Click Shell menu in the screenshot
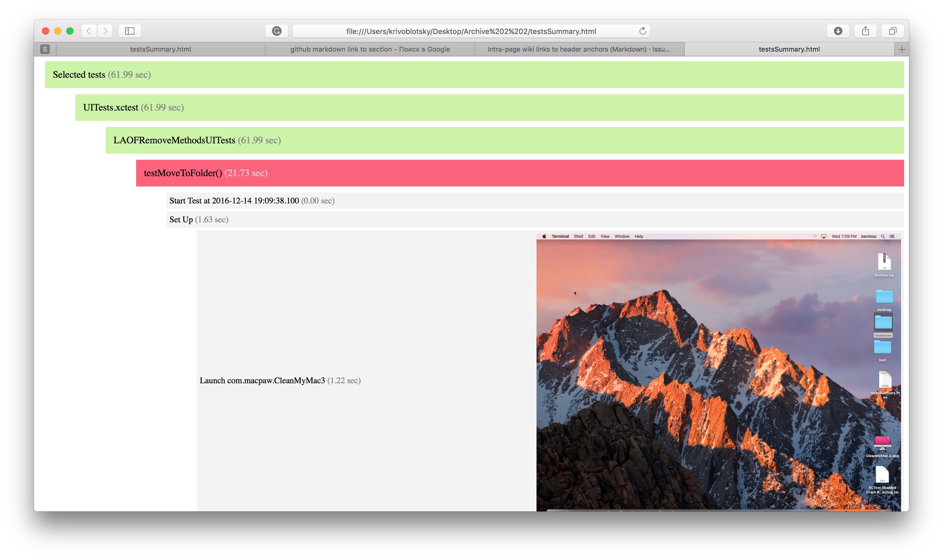The width and height of the screenshot is (943, 560). [578, 237]
